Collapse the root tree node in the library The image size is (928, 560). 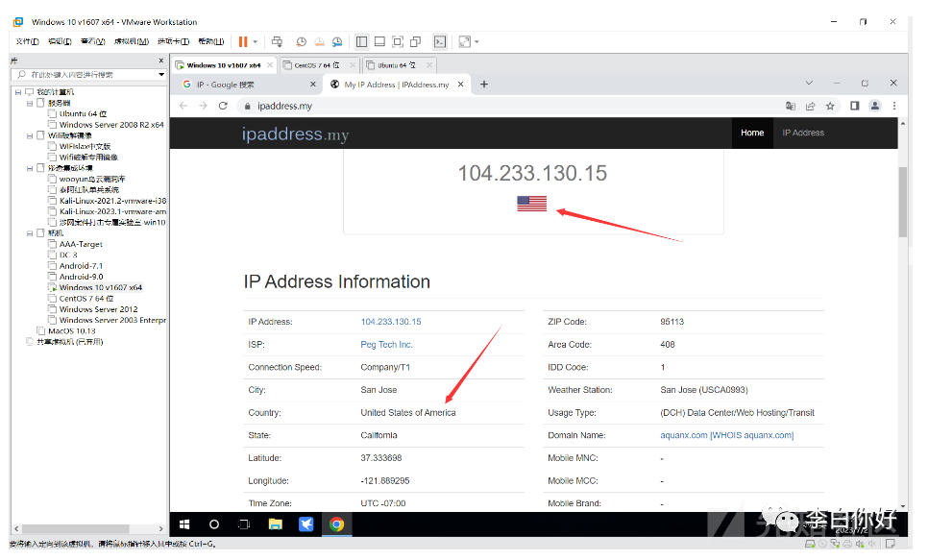point(17,92)
